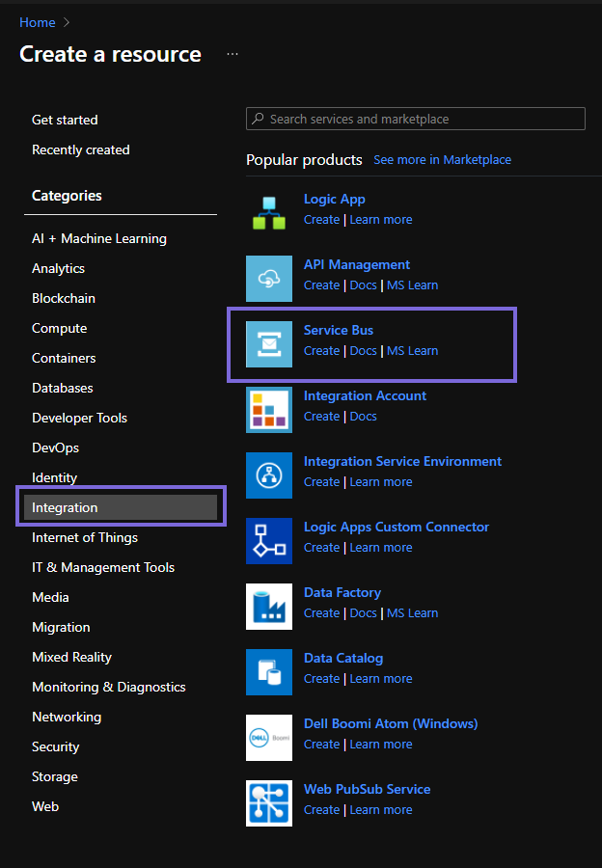Open Docs for API Management

pos(364,285)
